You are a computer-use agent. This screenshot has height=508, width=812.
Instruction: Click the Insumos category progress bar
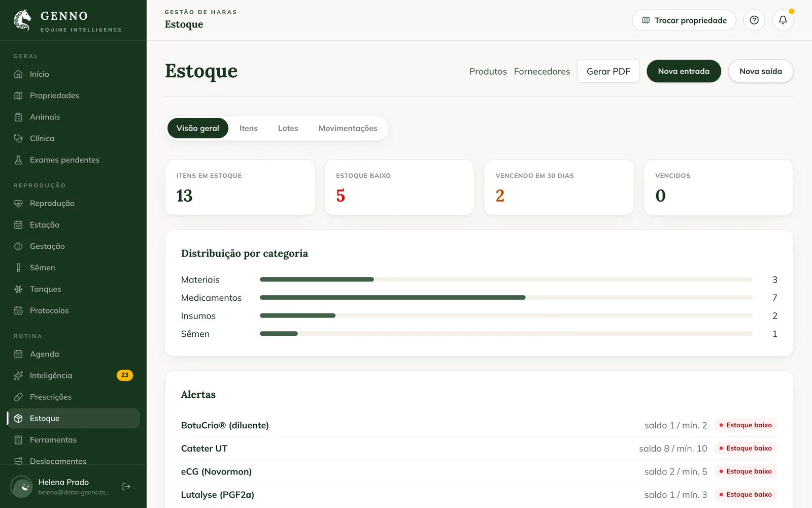pyautogui.click(x=506, y=315)
